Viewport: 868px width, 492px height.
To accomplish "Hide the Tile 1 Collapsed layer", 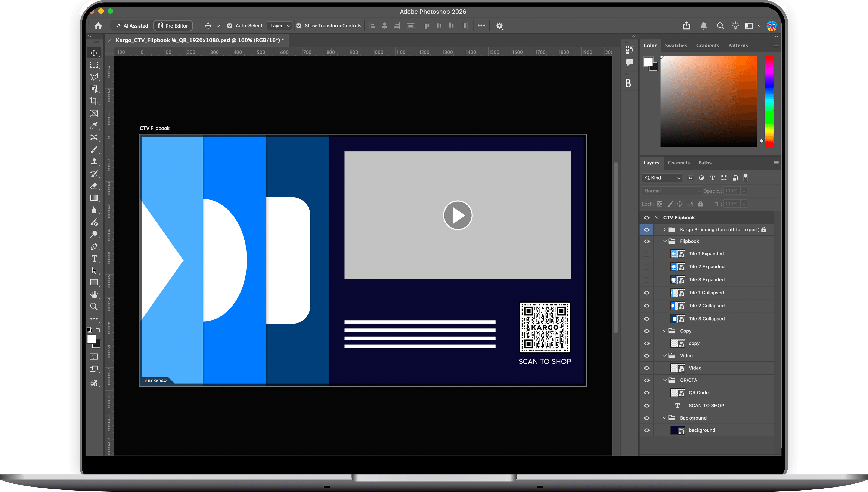I will click(x=646, y=293).
